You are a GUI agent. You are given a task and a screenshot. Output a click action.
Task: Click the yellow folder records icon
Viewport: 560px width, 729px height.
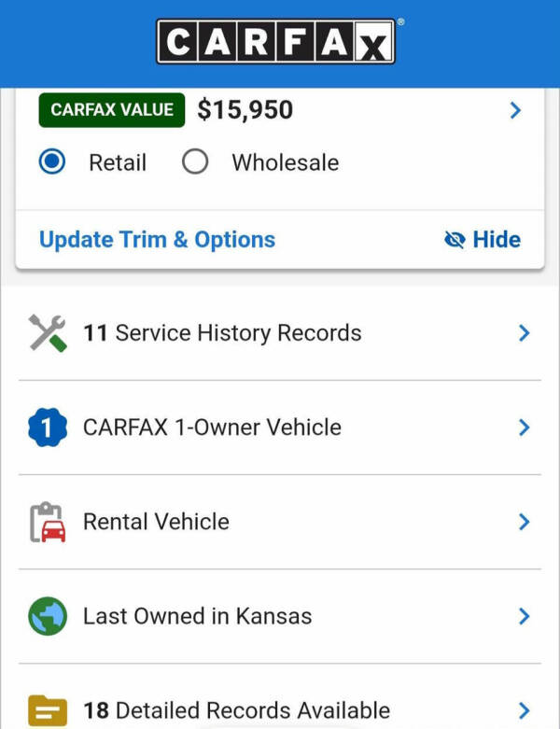tap(48, 710)
